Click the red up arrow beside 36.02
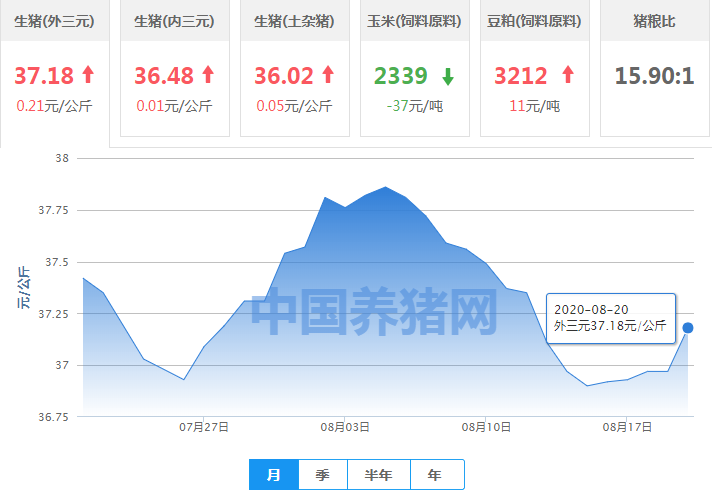712x500 pixels. click(327, 74)
